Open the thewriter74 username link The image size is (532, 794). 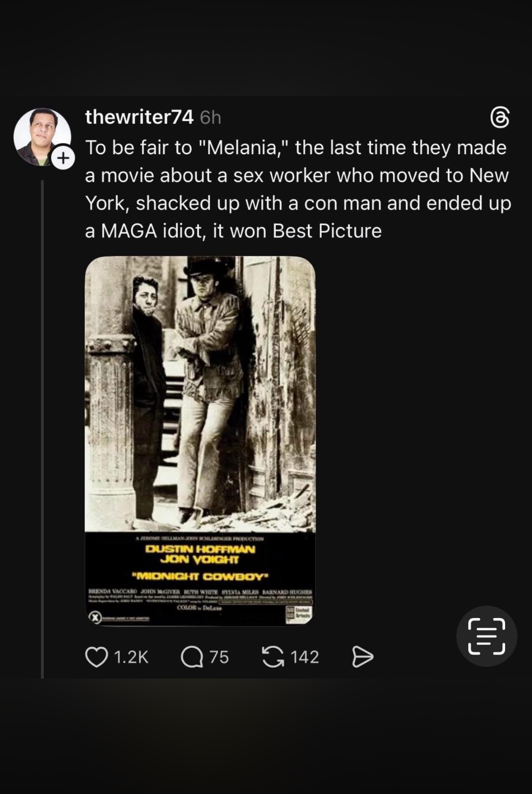pos(139,117)
